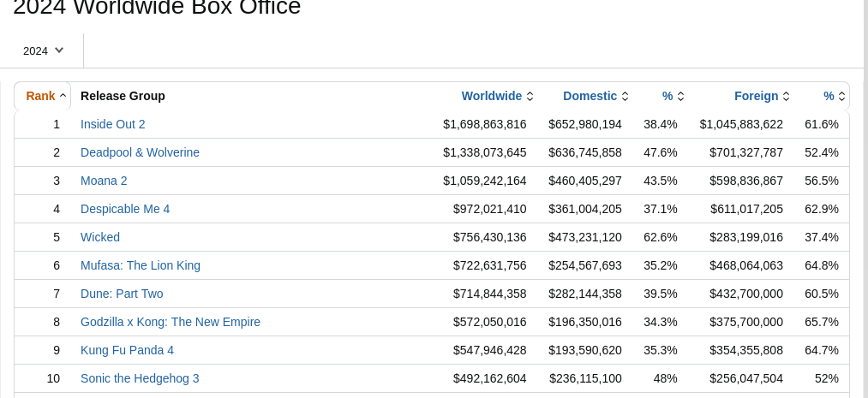Screen dimensions: 868x398
Task: Sort by domestic percentage column
Action: point(673,96)
